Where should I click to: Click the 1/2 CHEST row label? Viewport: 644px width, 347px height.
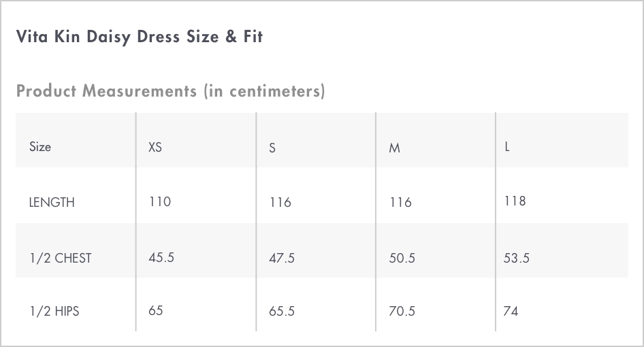click(61, 258)
